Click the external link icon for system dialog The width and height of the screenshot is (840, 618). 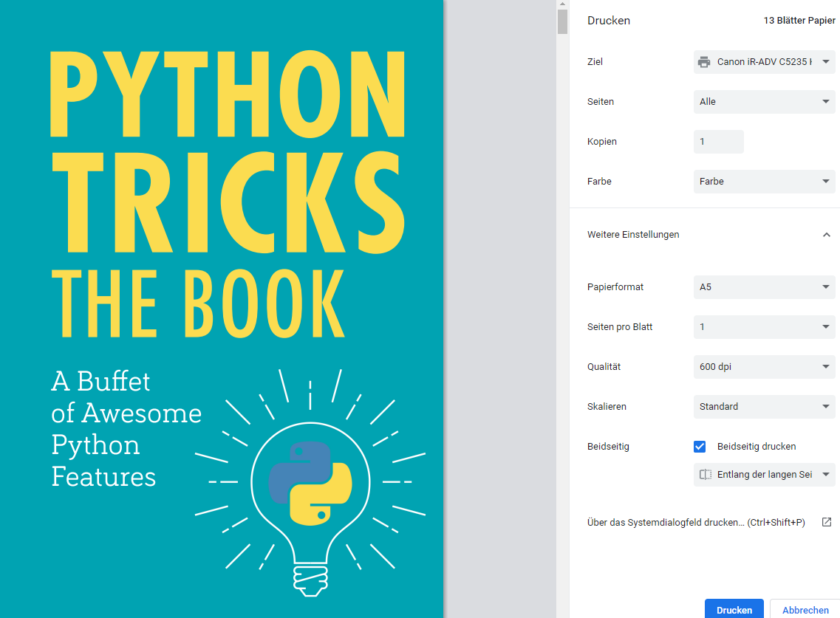click(x=827, y=522)
